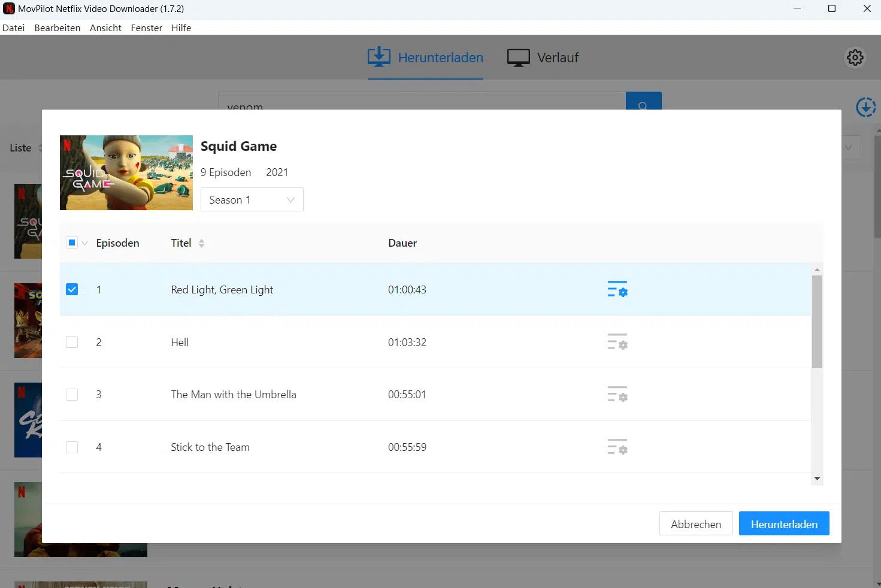881x588 pixels.
Task: Click the Dauer column header
Action: coord(402,243)
